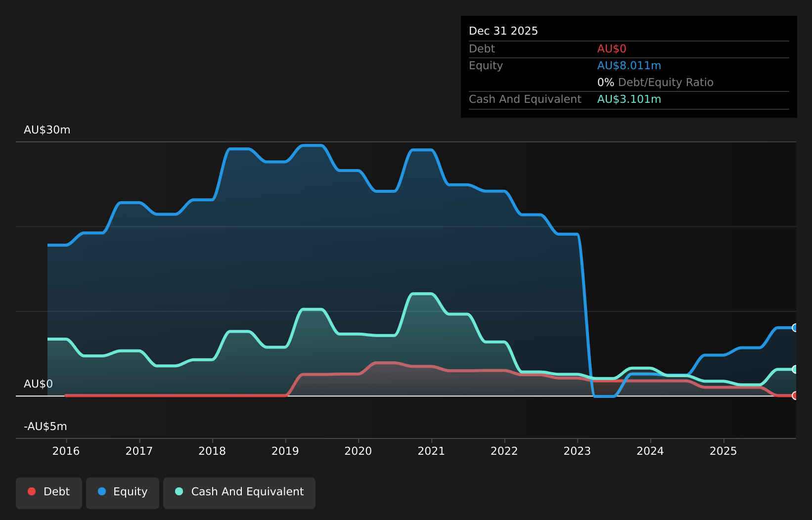This screenshot has width=812, height=520.
Task: Click the AU$30m y-axis label
Action: coord(47,130)
